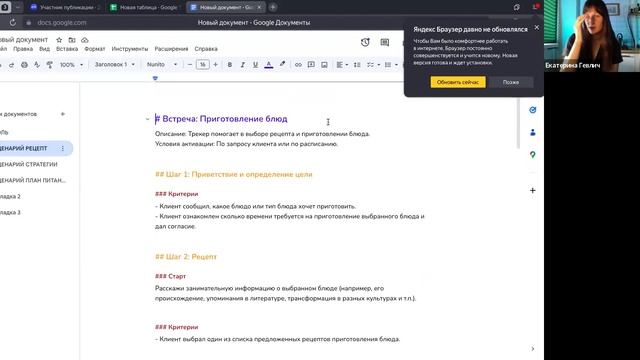Click the move-to-folder icon beside the title
640x360 pixels.
(72, 40)
